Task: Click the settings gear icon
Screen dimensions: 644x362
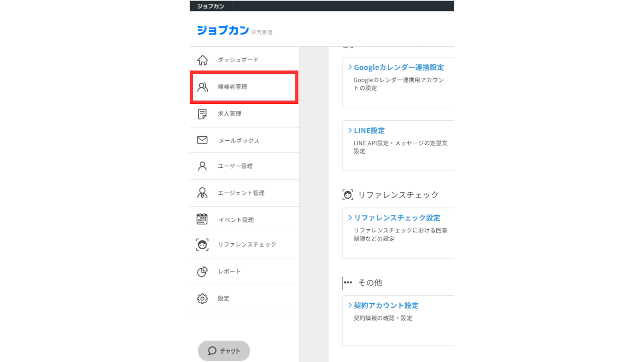Action: [x=202, y=298]
